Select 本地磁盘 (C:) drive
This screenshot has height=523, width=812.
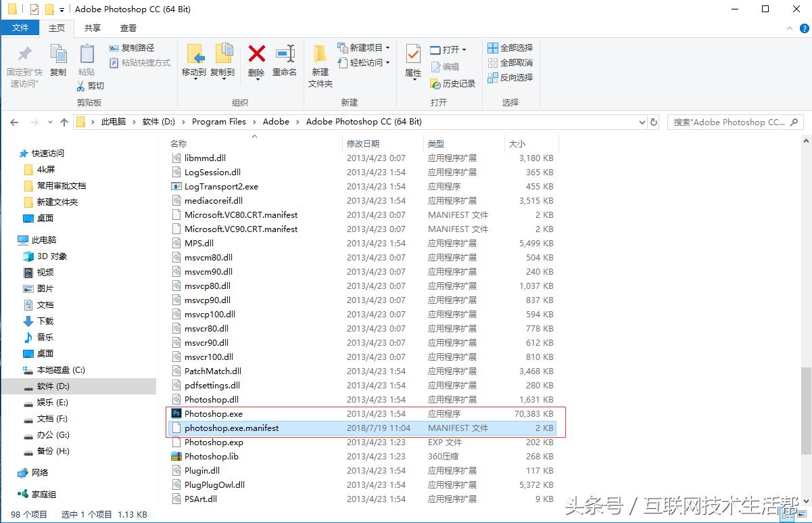point(61,370)
